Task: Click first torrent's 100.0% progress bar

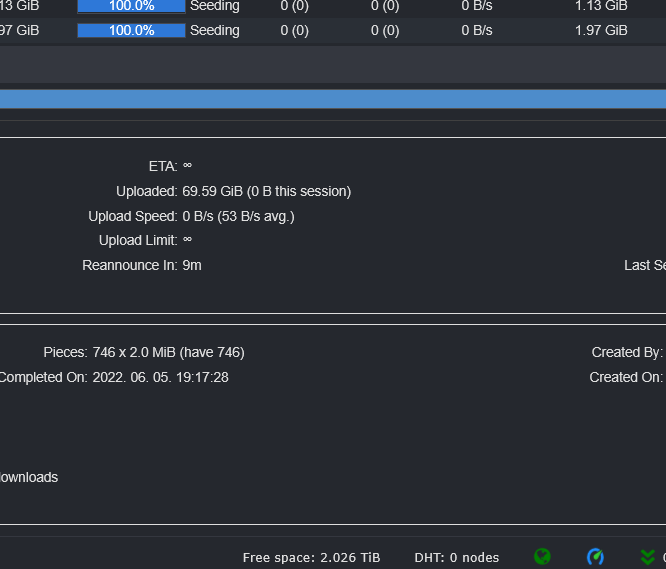Action: point(131,6)
